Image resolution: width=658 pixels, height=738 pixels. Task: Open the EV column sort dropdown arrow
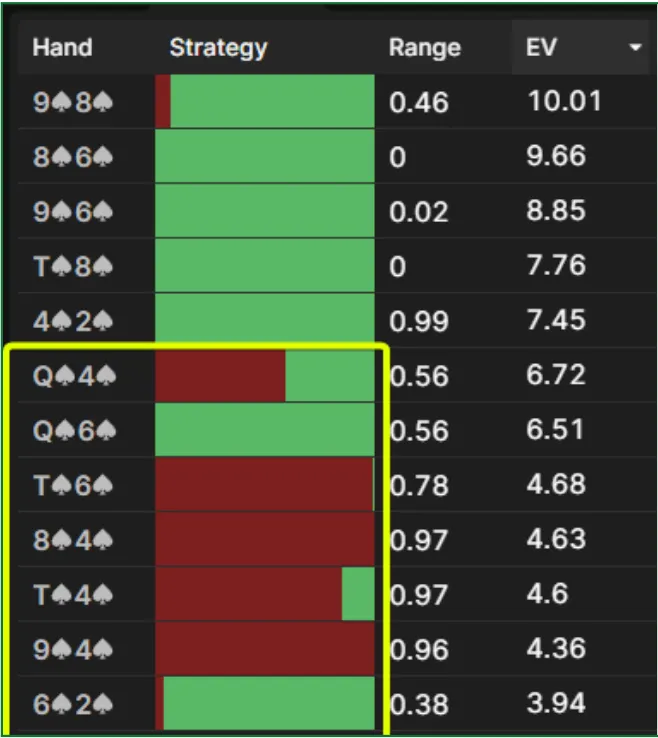coord(635,48)
